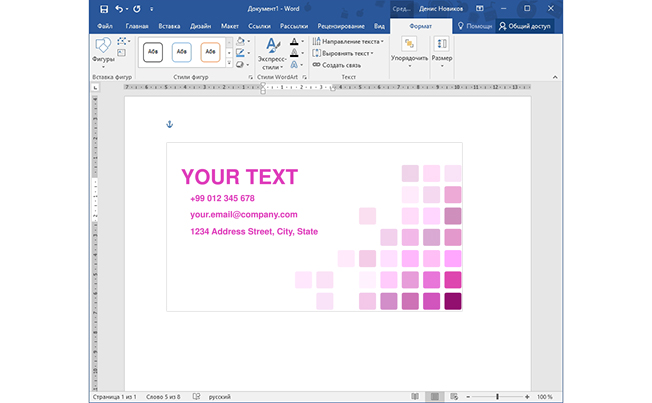Click the 100 % zoom level
The width and height of the screenshot is (652, 403).
coord(545,397)
